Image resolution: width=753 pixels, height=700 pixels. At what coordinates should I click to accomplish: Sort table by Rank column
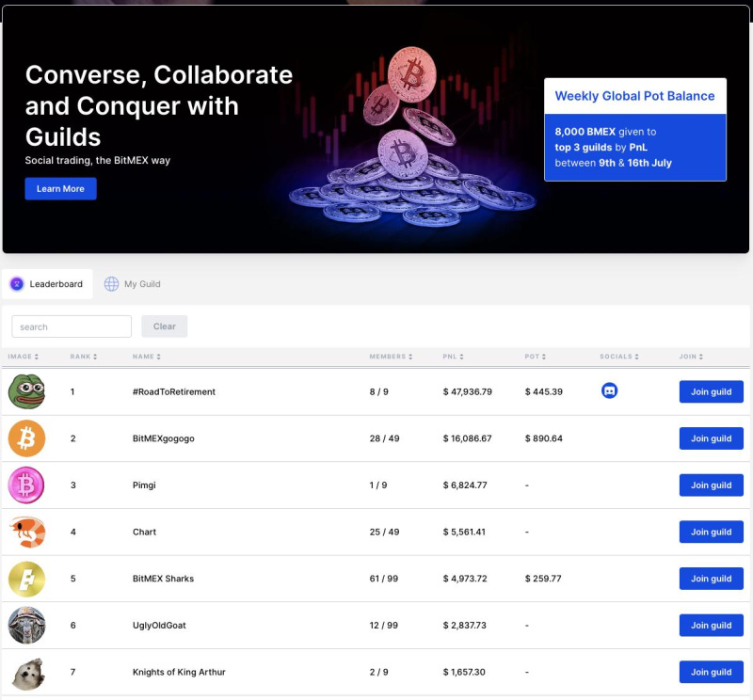84,357
